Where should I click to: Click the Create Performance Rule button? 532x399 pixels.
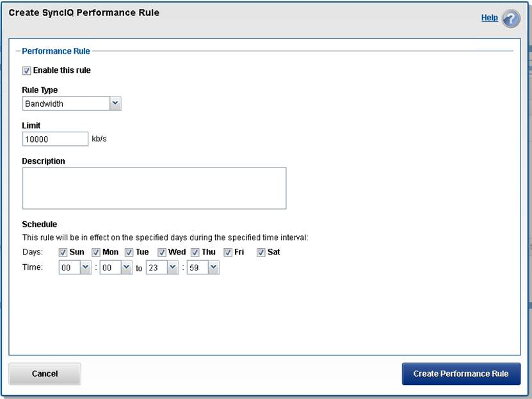461,374
